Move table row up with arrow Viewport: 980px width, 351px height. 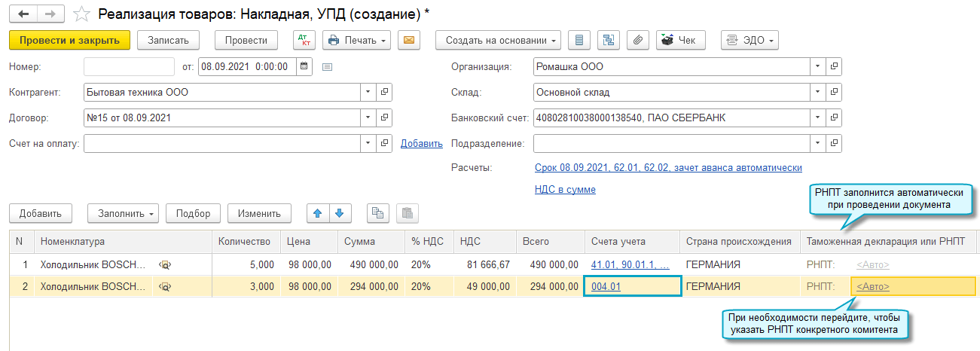[x=318, y=213]
